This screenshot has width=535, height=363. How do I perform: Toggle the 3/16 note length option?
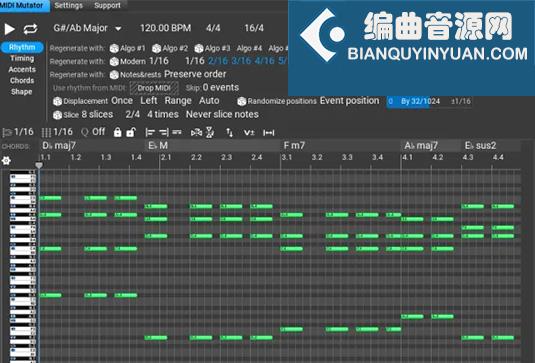pos(241,61)
